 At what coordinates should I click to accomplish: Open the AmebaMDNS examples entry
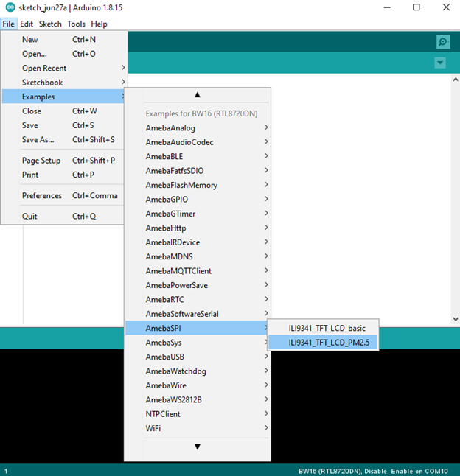(x=198, y=256)
